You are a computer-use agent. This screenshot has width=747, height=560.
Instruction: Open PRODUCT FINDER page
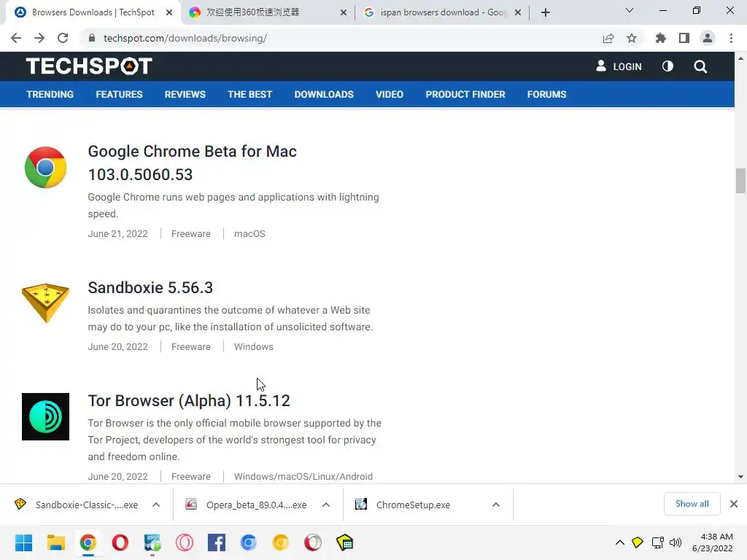tap(465, 94)
